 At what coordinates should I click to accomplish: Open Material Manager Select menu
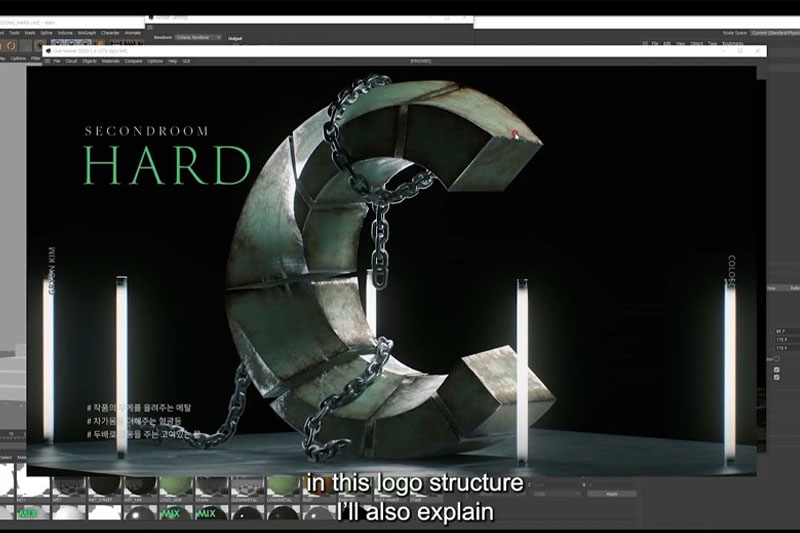pyautogui.click(x=6, y=458)
